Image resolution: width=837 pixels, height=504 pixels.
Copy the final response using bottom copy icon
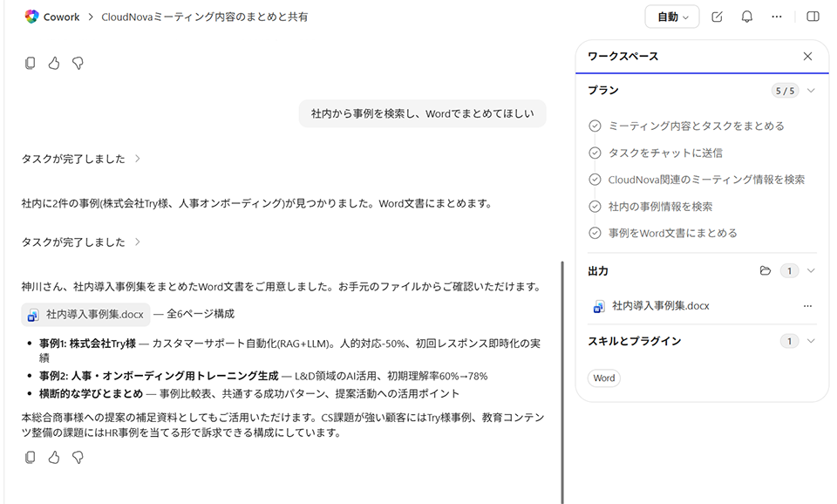(31, 458)
